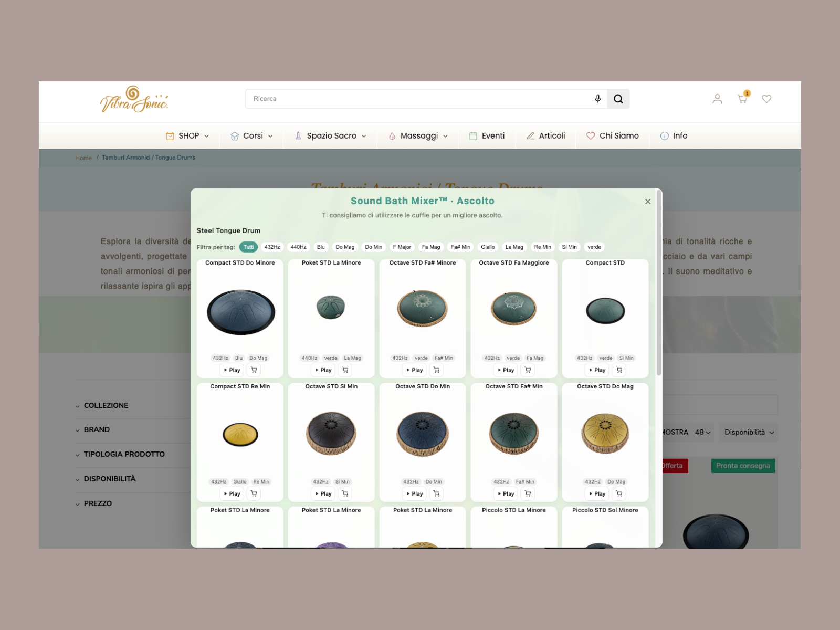
Task: Play Octave STD Fa# Minore sound
Action: tap(415, 370)
